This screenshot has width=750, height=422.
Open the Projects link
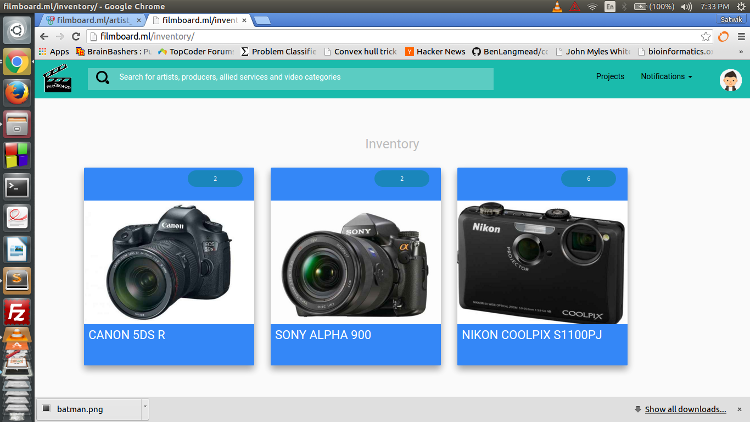pos(610,77)
